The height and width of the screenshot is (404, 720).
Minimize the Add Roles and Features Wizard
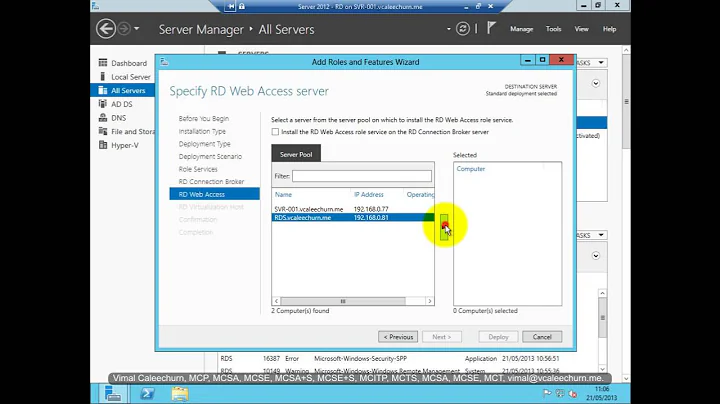tap(528, 60)
